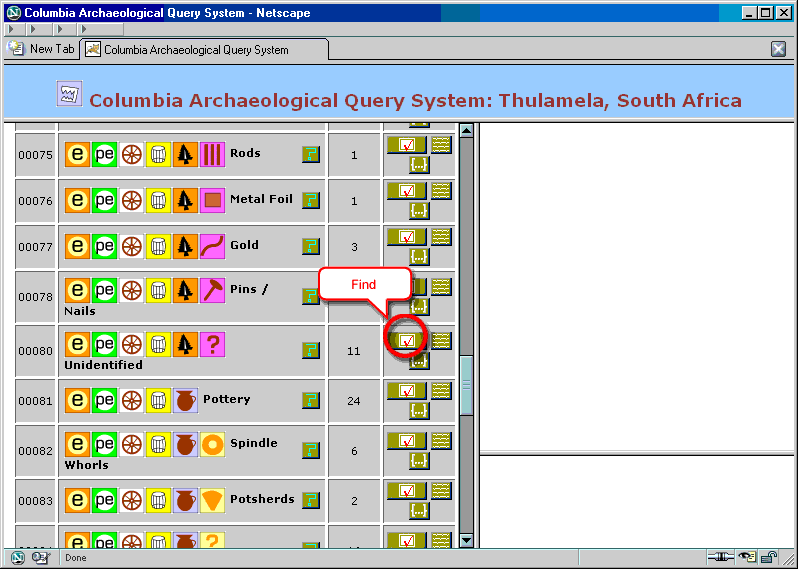Click the security lock status icon
This screenshot has width=798, height=569.
point(770,558)
